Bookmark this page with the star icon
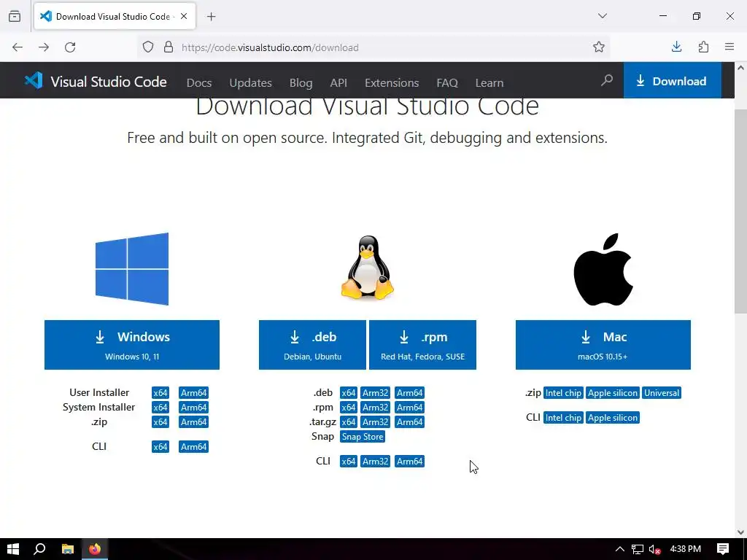The image size is (747, 560). 599,47
